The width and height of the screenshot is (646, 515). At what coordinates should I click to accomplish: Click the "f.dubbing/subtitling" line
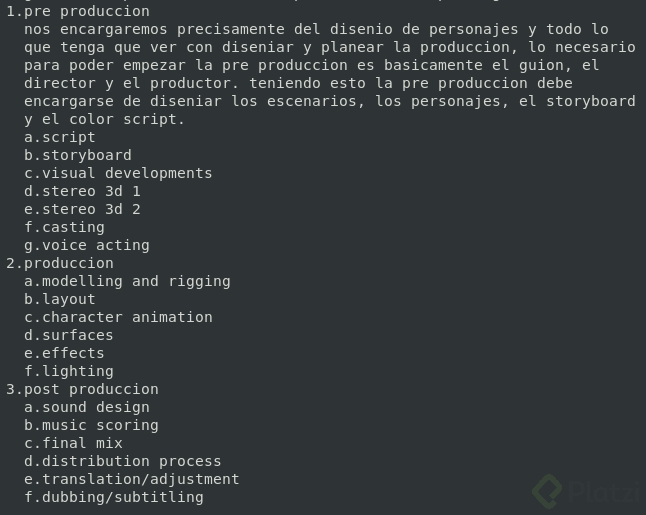(114, 497)
